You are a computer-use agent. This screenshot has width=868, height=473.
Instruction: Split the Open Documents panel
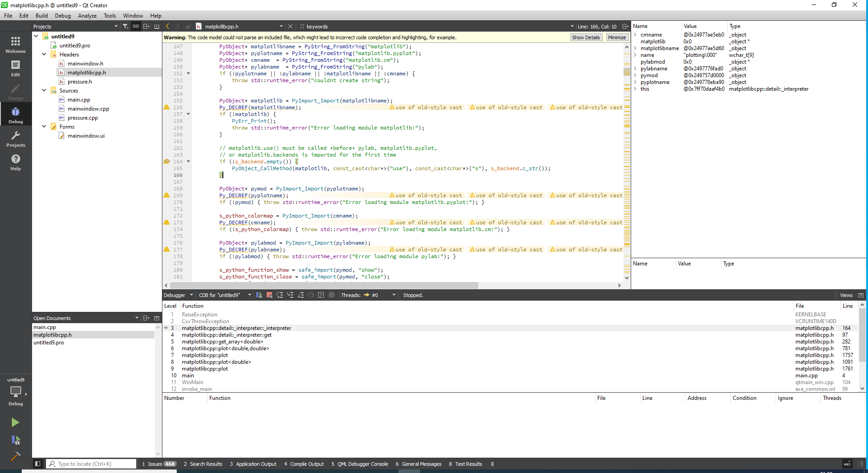pos(146,318)
